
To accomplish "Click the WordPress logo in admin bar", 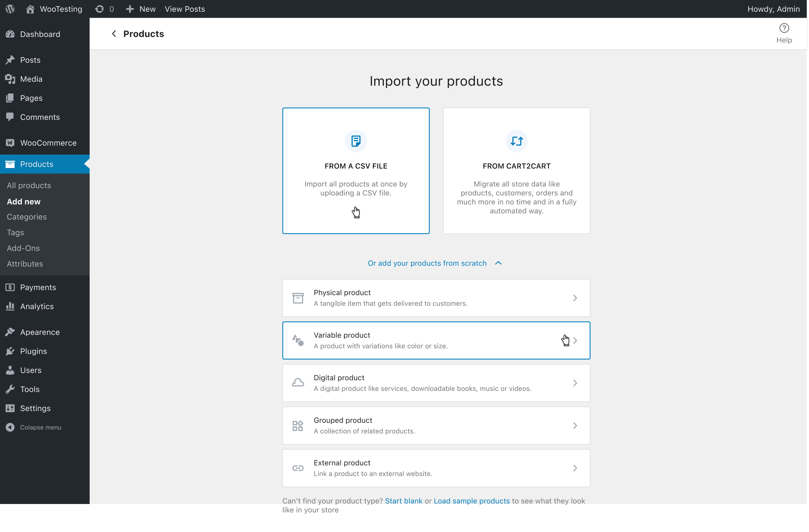I will click(10, 9).
